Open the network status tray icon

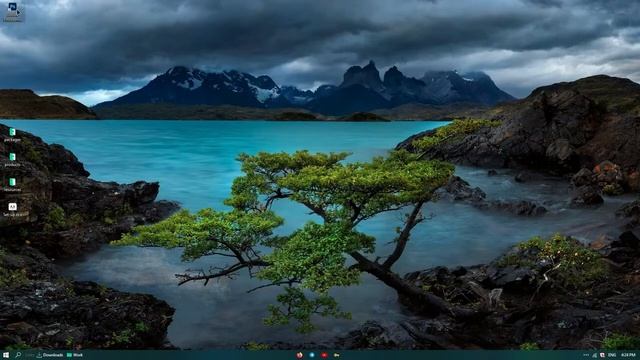point(595,355)
